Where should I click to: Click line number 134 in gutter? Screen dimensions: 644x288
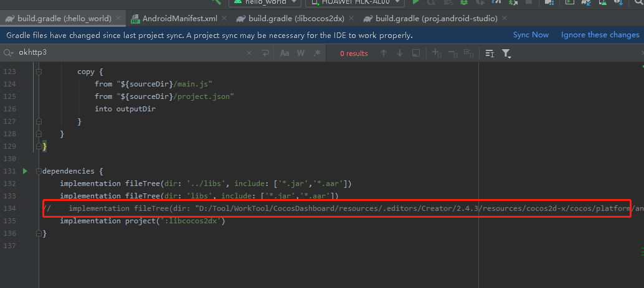(9, 208)
